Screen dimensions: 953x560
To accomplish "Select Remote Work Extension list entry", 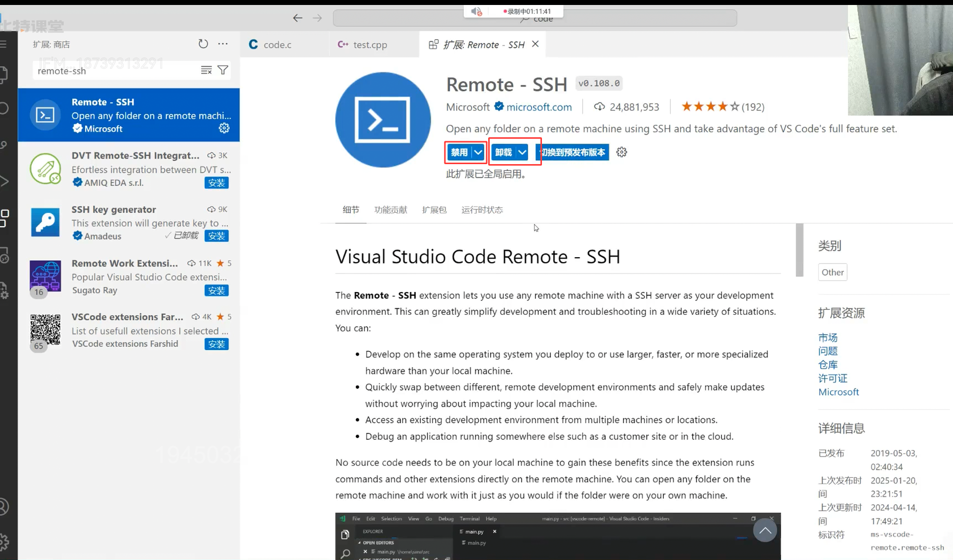I will 129,276.
